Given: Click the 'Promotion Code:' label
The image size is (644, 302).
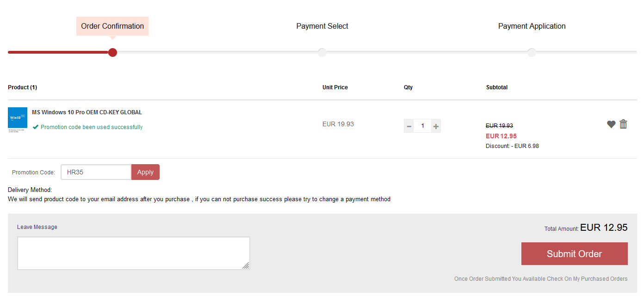Looking at the screenshot, I should click(33, 173).
